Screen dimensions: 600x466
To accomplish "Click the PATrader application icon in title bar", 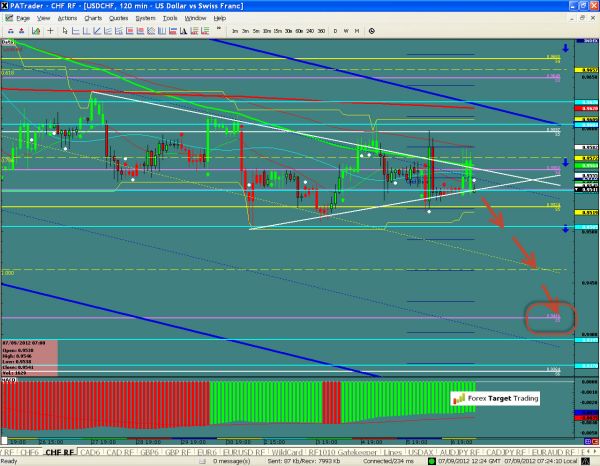I will coord(7,6).
